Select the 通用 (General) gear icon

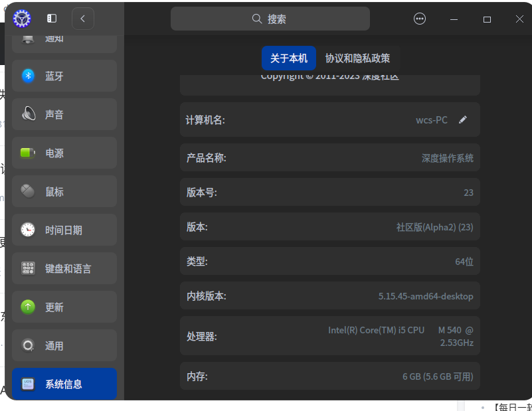click(x=28, y=345)
